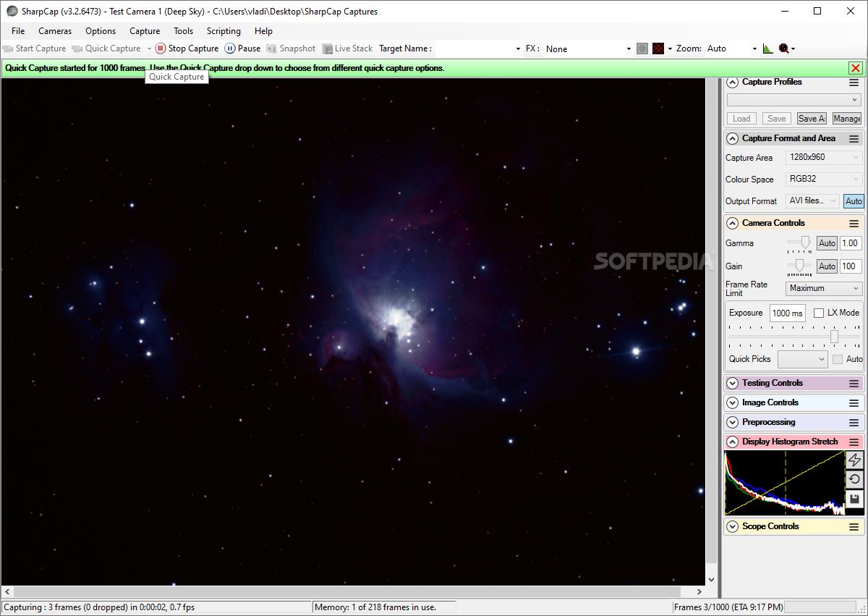Click the SharpCap title bar app icon
Image resolution: width=868 pixels, height=616 pixels.
click(12, 11)
